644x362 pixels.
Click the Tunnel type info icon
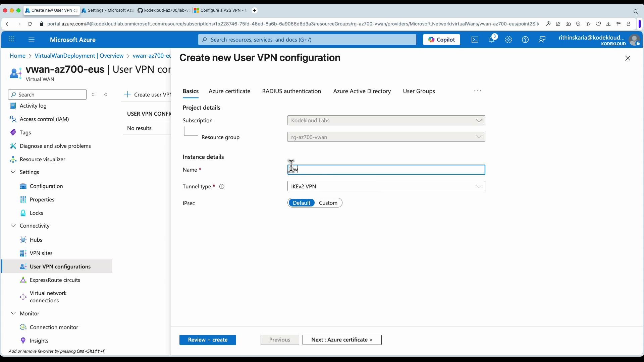[222, 187]
